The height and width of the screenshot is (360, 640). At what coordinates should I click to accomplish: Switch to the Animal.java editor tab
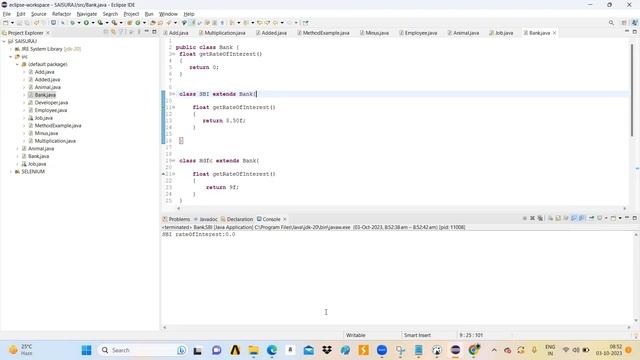pos(463,33)
